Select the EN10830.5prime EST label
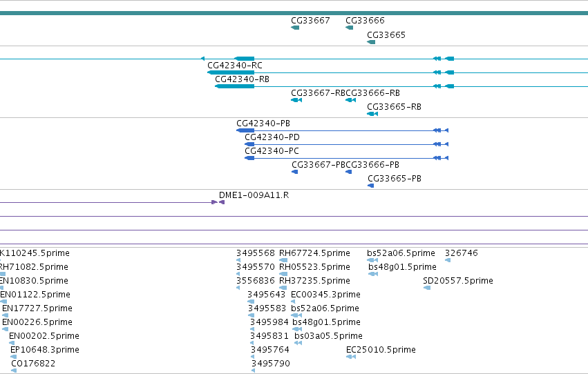The width and height of the screenshot is (588, 374). tap(34, 281)
